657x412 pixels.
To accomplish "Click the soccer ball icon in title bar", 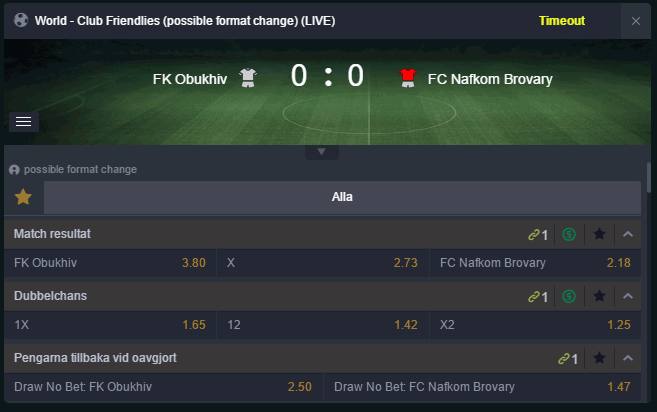I will (21, 20).
